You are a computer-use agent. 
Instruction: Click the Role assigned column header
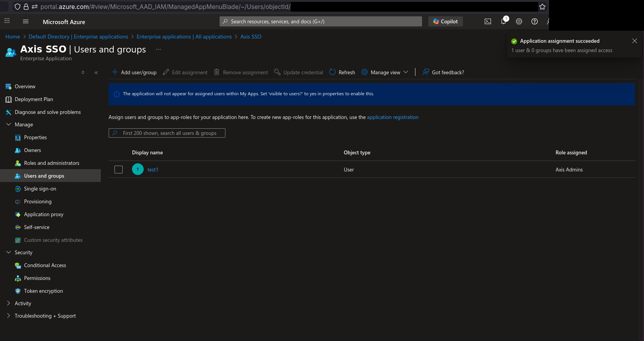click(571, 152)
